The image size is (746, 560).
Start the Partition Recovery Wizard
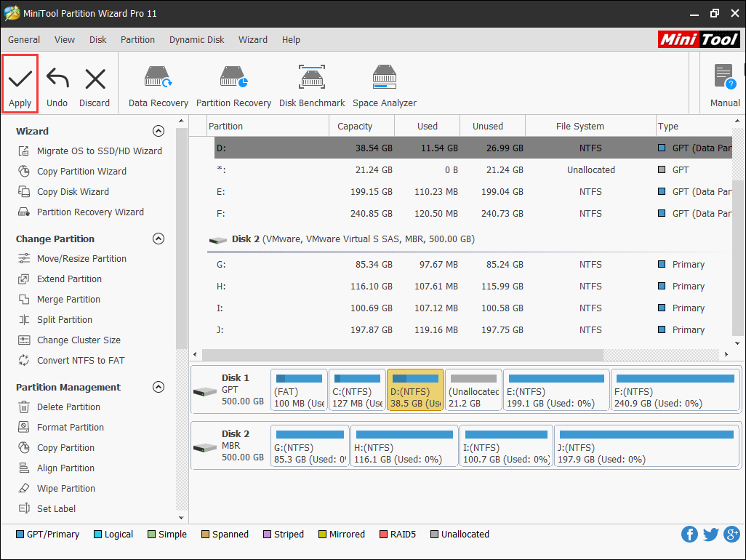click(81, 212)
